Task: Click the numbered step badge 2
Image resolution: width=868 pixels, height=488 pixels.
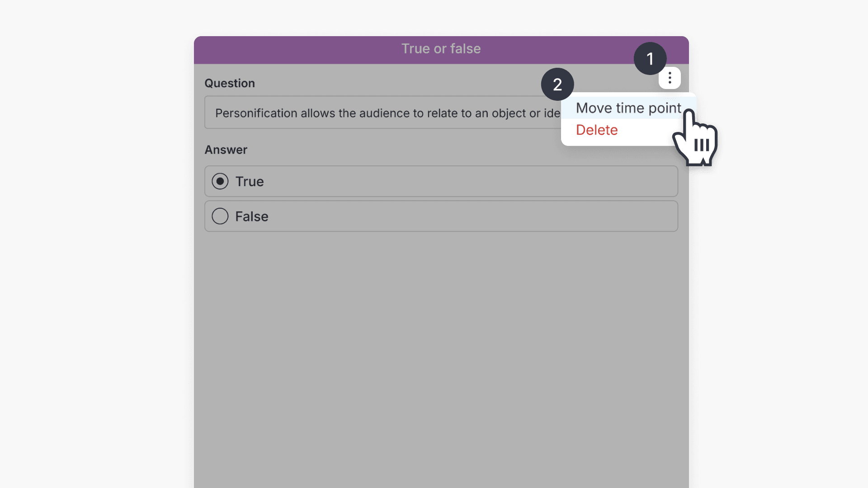Action: click(x=557, y=84)
